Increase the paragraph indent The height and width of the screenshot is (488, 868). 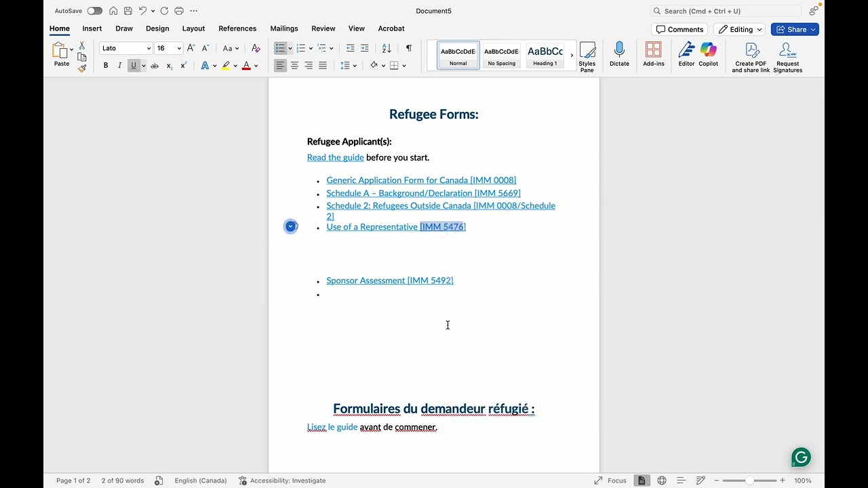(x=365, y=48)
